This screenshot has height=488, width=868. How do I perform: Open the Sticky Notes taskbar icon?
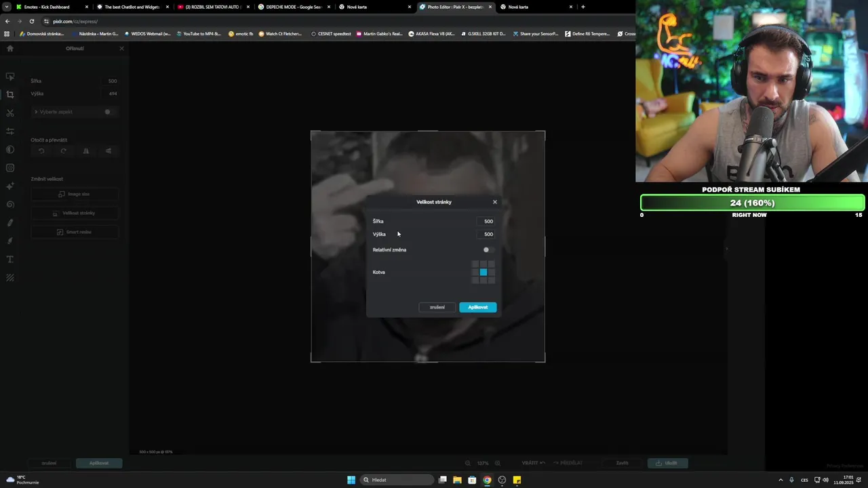[x=517, y=480]
